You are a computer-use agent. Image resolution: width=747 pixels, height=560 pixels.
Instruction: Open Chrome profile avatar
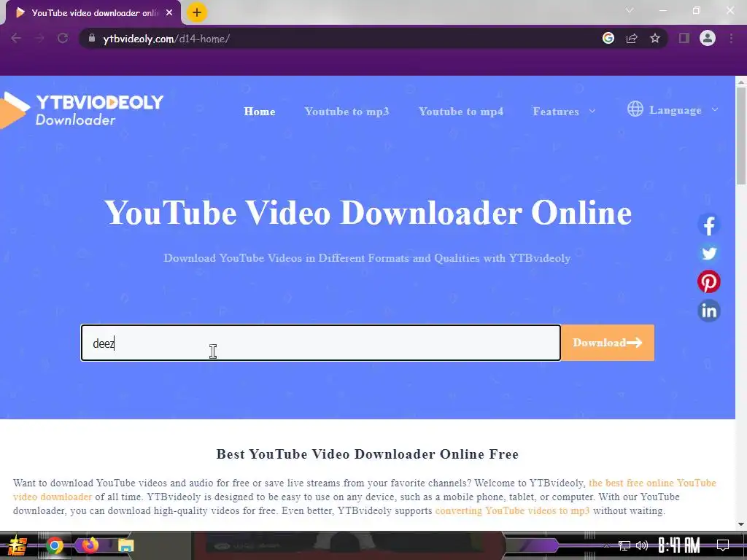pyautogui.click(x=708, y=38)
